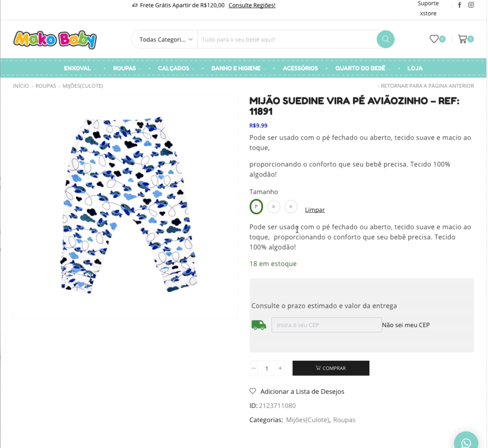Open the Acessórios menu item
488x448 pixels.
(x=300, y=68)
